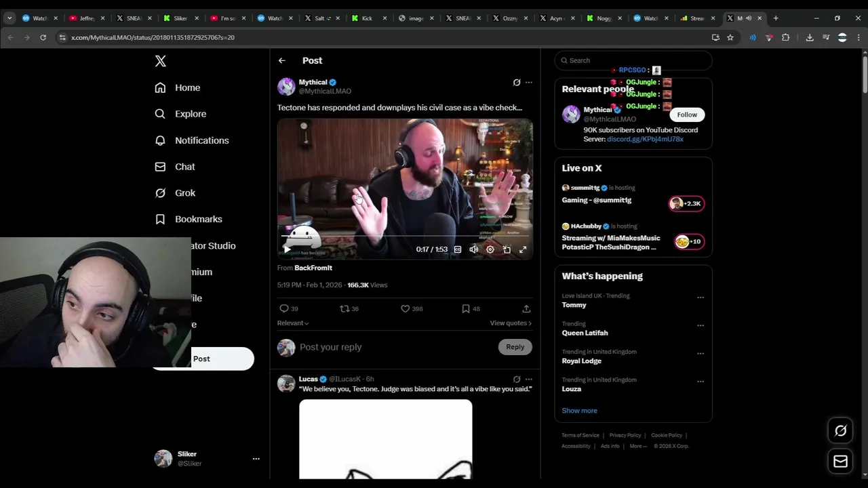The width and height of the screenshot is (868, 488).
Task: Click the X logo in the sidebar
Action: click(160, 61)
